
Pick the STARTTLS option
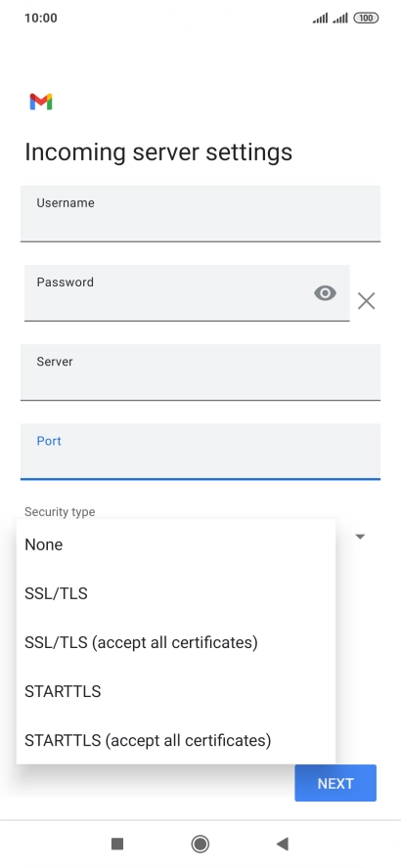(176, 691)
